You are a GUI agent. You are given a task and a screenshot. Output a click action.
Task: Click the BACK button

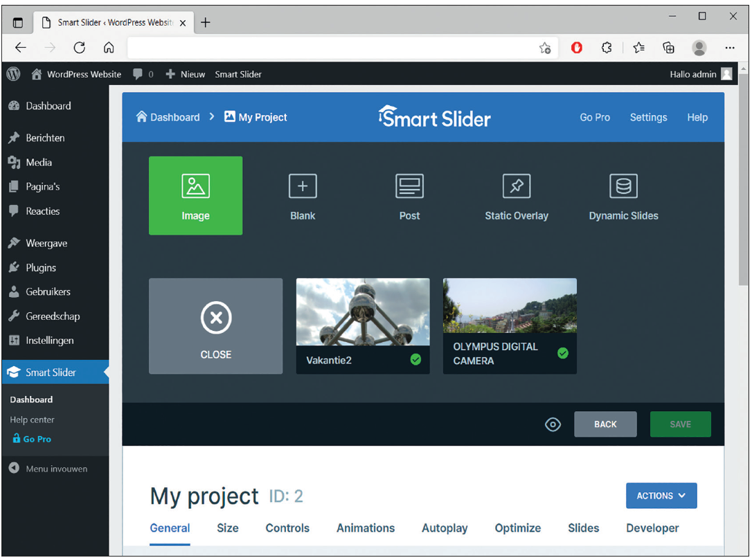pos(605,424)
